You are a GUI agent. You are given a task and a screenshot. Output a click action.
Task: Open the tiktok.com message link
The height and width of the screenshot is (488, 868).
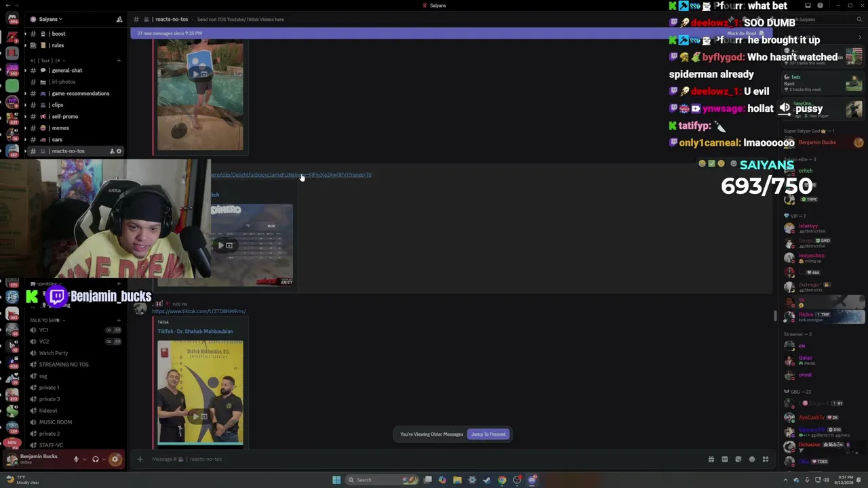(x=199, y=312)
